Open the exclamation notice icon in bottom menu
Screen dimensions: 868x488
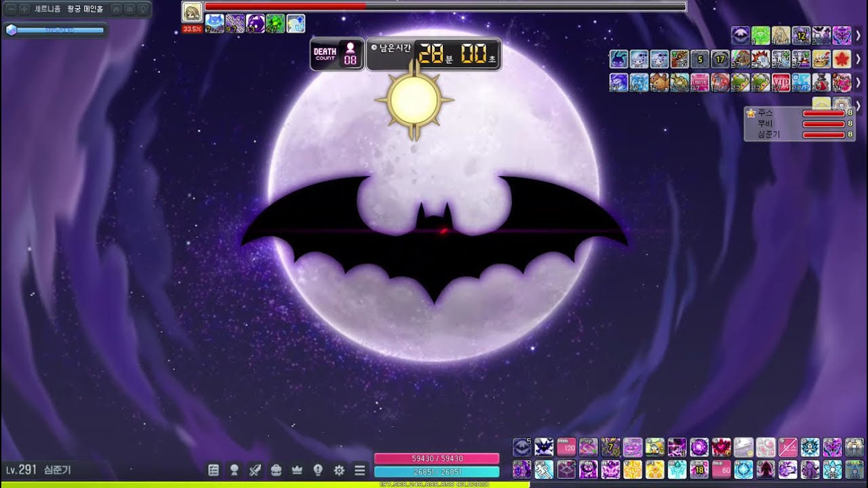318,470
